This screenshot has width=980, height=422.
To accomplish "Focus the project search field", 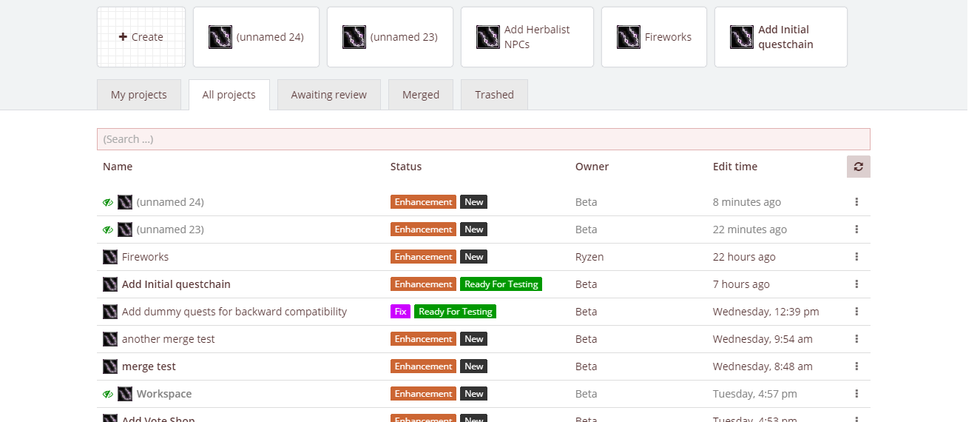I will 483,139.
